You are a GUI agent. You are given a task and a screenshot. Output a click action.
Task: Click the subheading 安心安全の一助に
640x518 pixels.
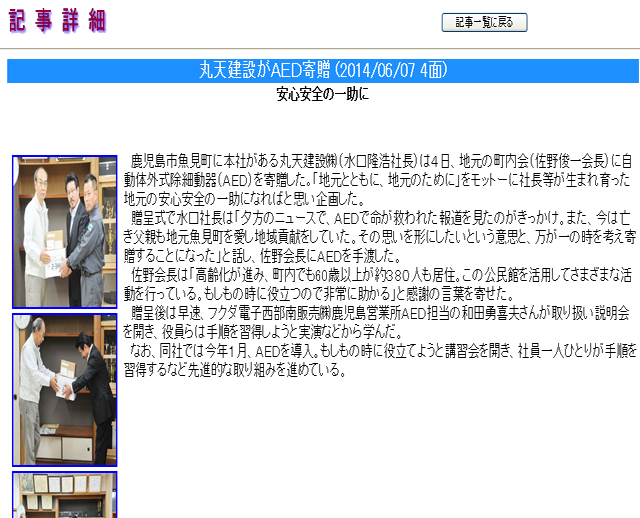tap(322, 94)
